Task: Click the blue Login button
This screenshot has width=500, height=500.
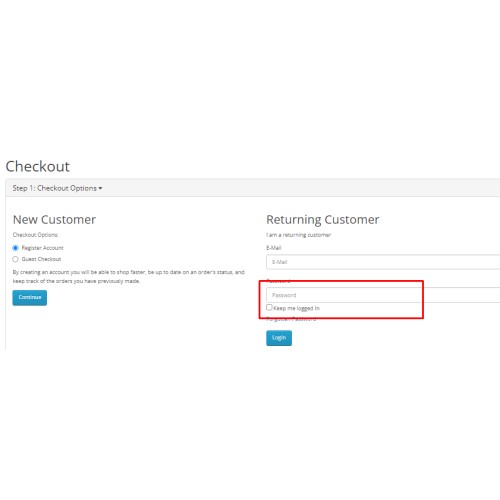Action: coord(279,338)
